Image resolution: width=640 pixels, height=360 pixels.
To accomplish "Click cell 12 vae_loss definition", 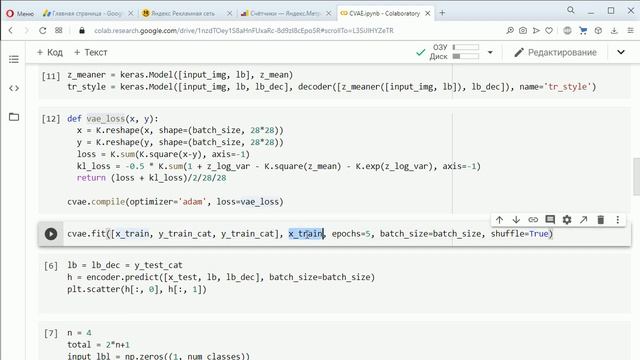I will click(x=113, y=119).
